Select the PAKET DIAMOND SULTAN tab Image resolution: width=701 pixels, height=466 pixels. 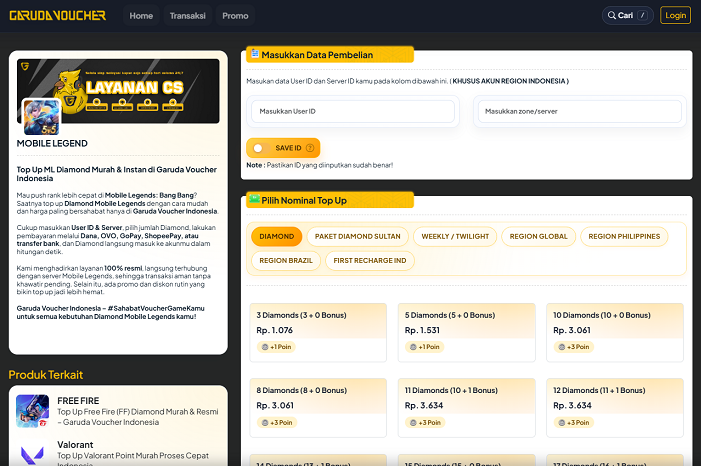358,237
